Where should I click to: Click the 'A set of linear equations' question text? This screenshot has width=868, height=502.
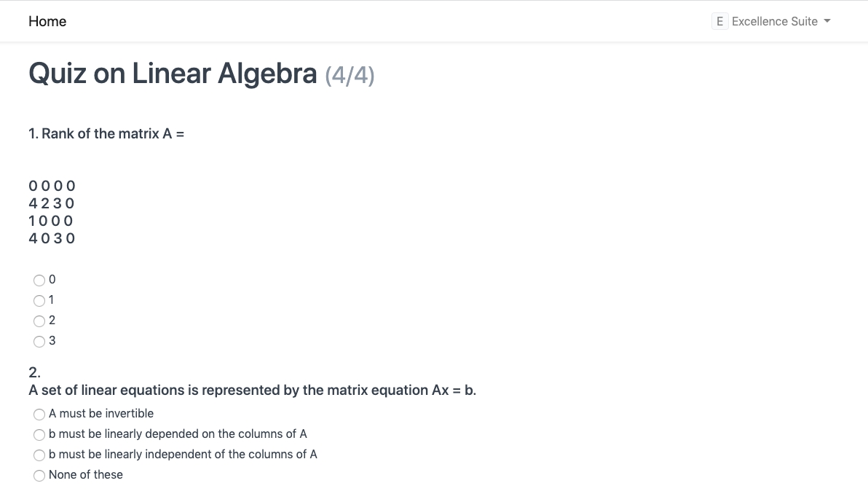[x=252, y=391]
